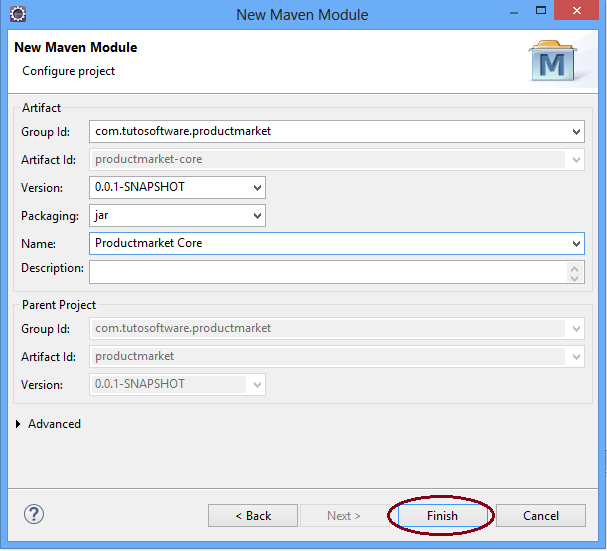
Task: Cancel the new module wizard
Action: (x=541, y=515)
